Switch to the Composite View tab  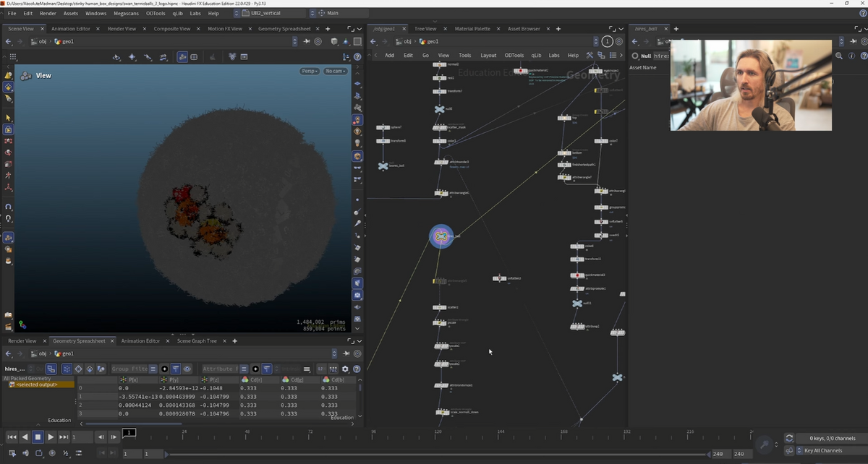coord(172,29)
